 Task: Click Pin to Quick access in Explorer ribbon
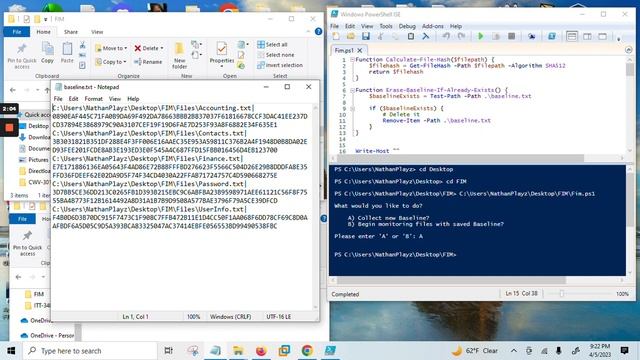click(x=22, y=56)
